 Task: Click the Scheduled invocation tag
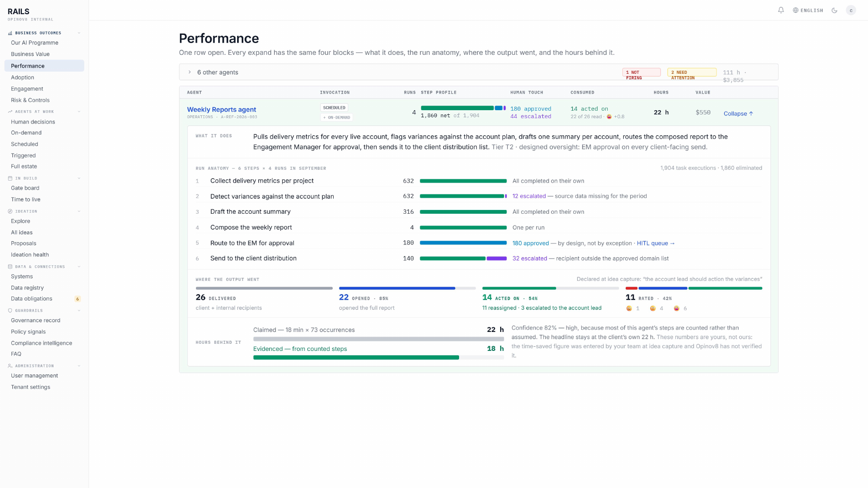334,108
